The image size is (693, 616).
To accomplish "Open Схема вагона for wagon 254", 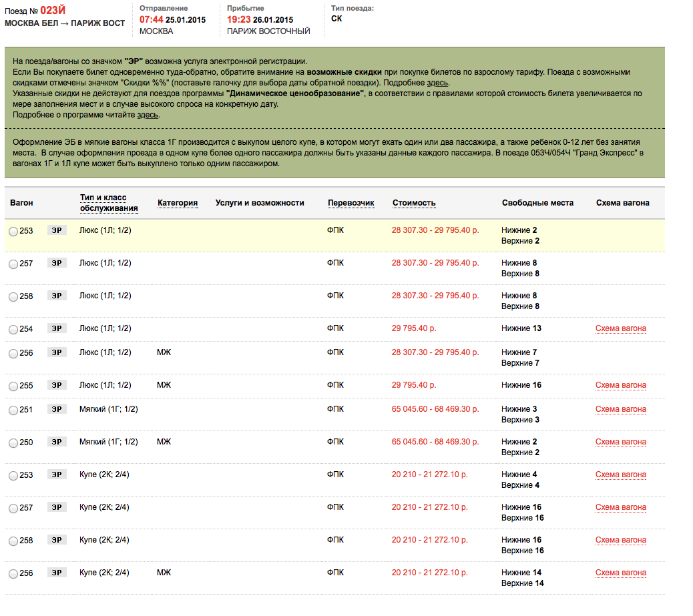I will coord(620,328).
